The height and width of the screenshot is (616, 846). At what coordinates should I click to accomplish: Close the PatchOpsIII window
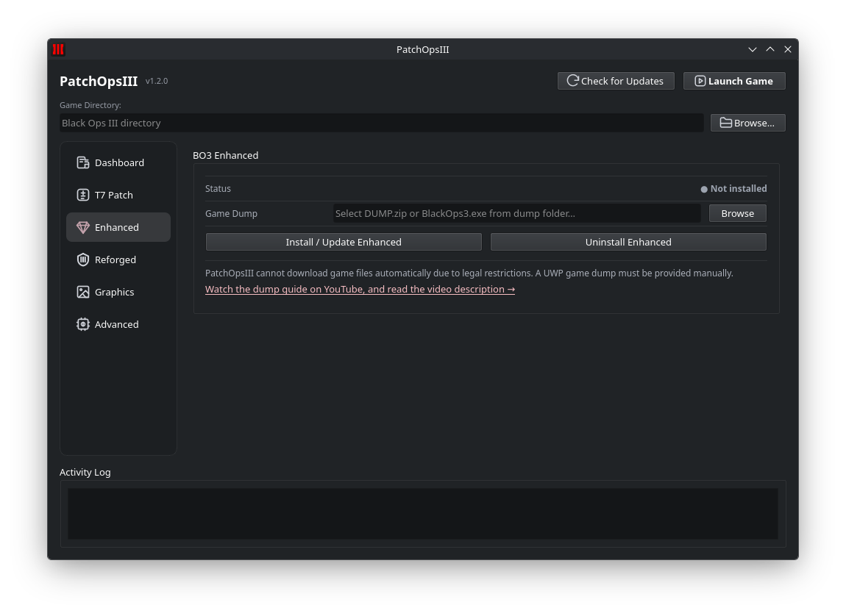click(788, 49)
